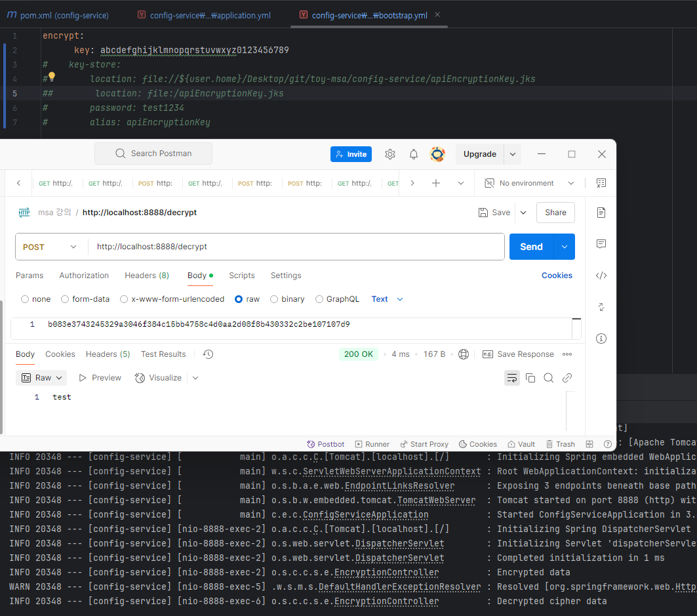Screen dimensions: 697x616
Task: Open Postman settings gear icon
Action: pos(390,154)
